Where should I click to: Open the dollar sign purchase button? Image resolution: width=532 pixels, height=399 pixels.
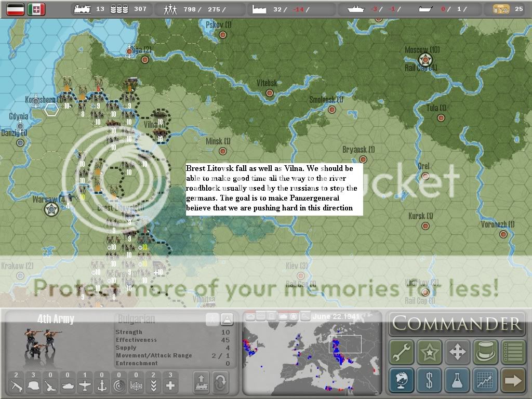pyautogui.click(x=430, y=380)
